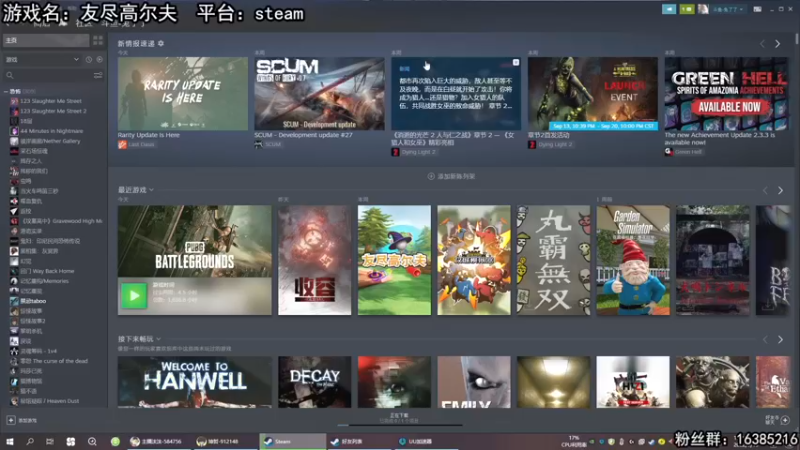Click the user profile avatar picture
This screenshot has width=800, height=450.
tap(703, 9)
